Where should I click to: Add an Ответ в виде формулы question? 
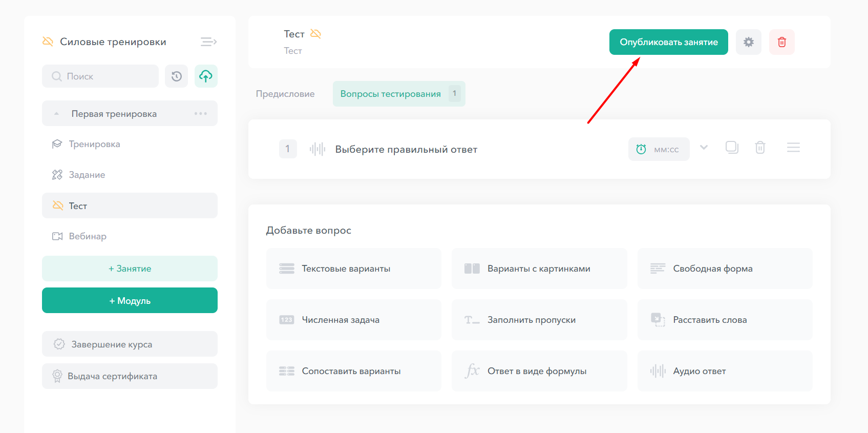pyautogui.click(x=539, y=371)
